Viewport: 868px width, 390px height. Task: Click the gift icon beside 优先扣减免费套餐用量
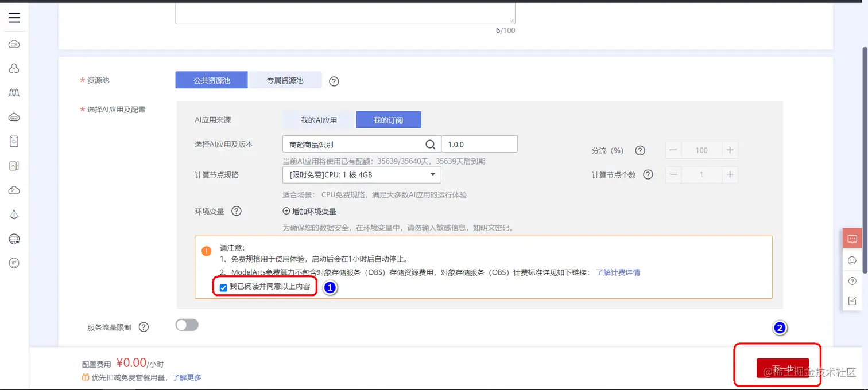(86, 377)
